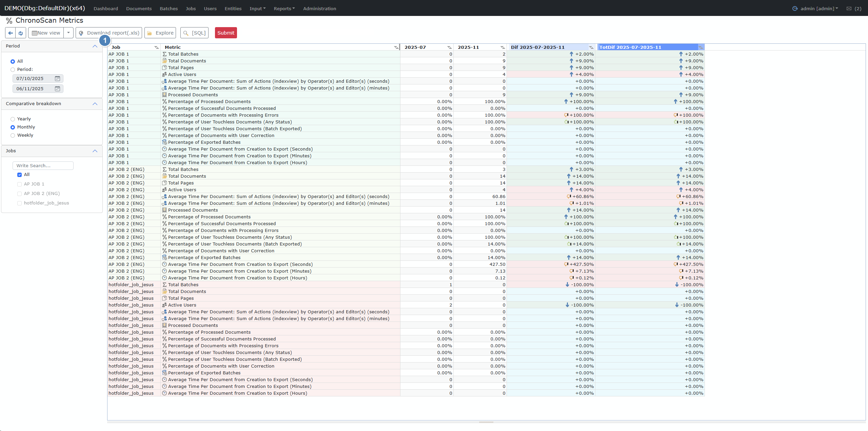The width and height of the screenshot is (868, 431).
Task: Click the filter icon on 2025-11 column
Action: 502,47
